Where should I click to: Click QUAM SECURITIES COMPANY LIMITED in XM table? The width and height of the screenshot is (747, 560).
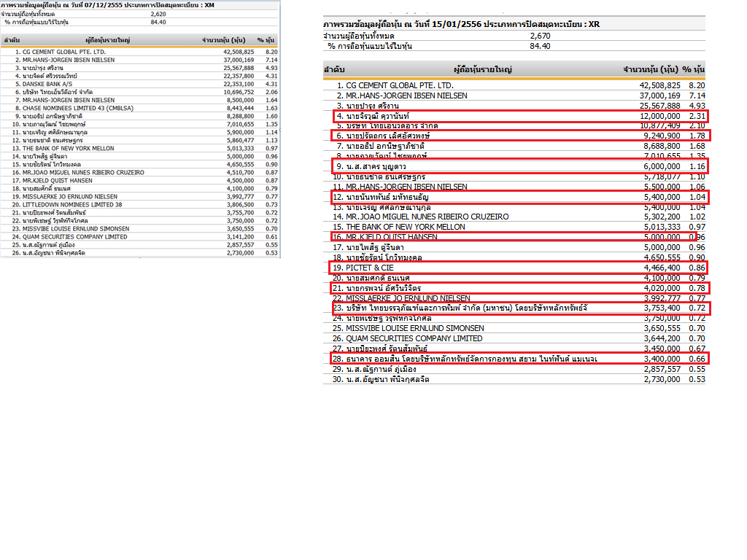(74, 237)
